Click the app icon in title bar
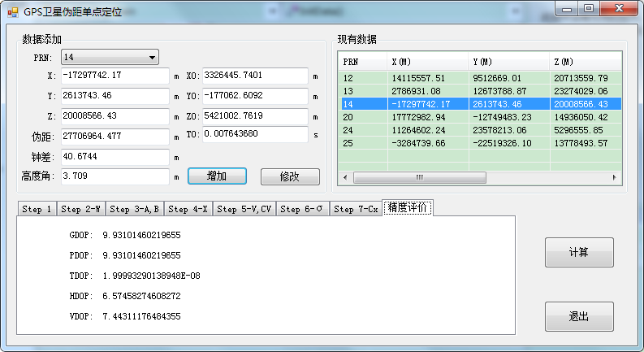 pos(12,12)
